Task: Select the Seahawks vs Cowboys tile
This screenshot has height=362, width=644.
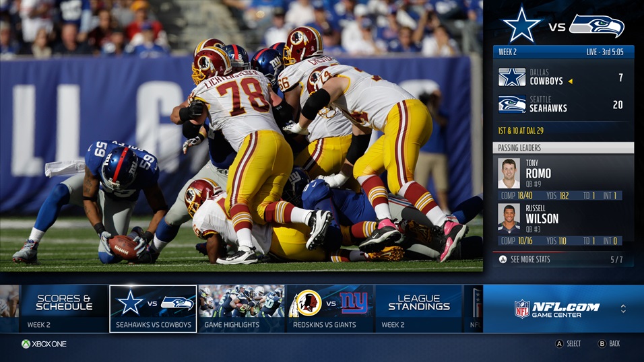Action: [x=153, y=309]
